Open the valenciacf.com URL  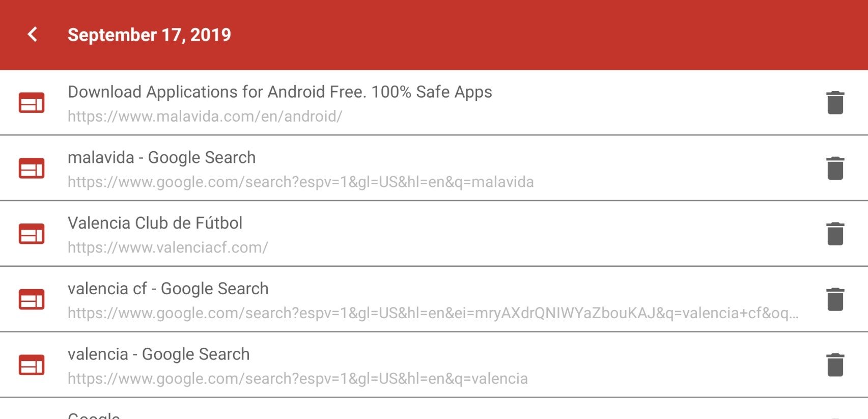tap(168, 247)
